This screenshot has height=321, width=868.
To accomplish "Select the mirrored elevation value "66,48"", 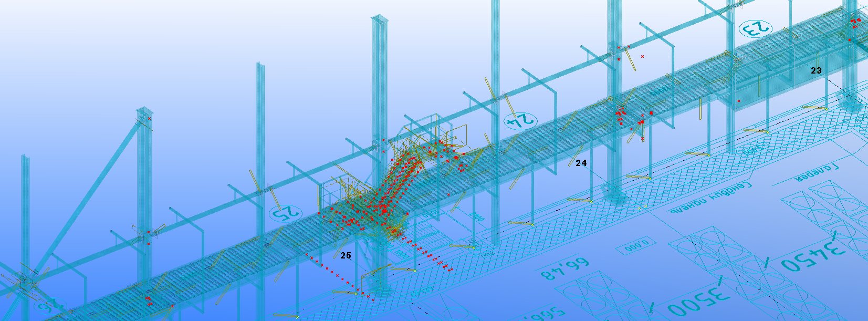I will click(x=564, y=269).
